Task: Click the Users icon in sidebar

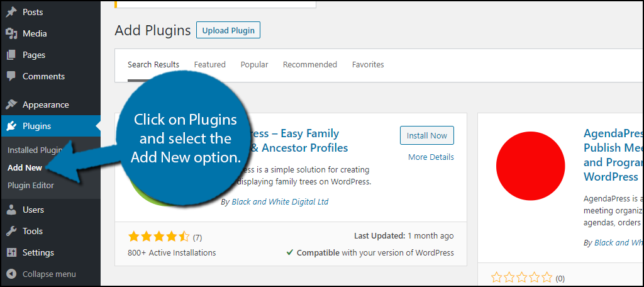Action: pyautogui.click(x=11, y=210)
